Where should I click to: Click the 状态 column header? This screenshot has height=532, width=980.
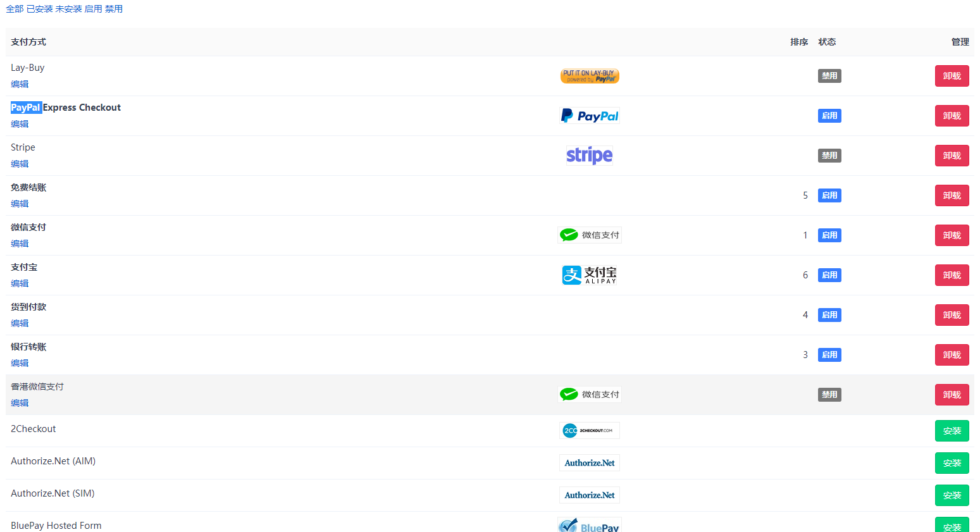827,42
